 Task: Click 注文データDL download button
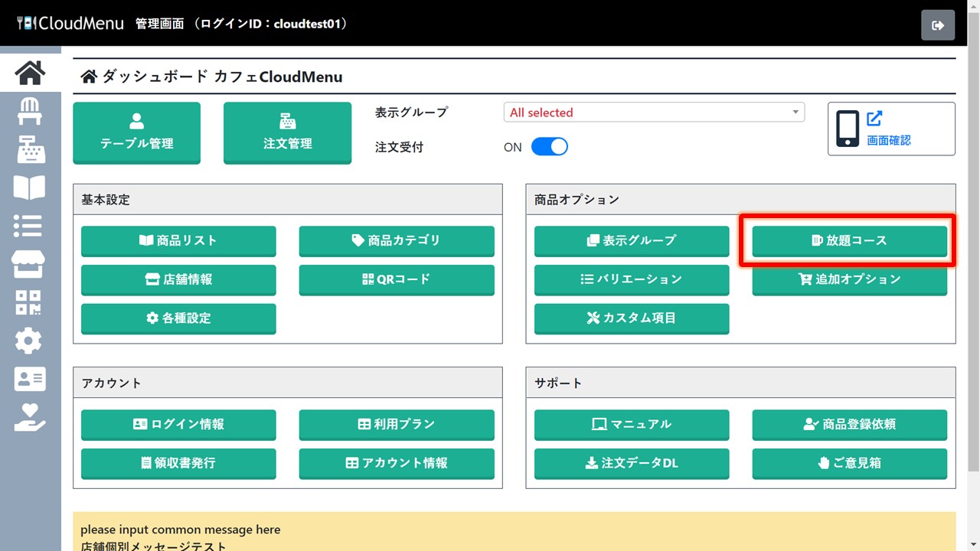(632, 463)
